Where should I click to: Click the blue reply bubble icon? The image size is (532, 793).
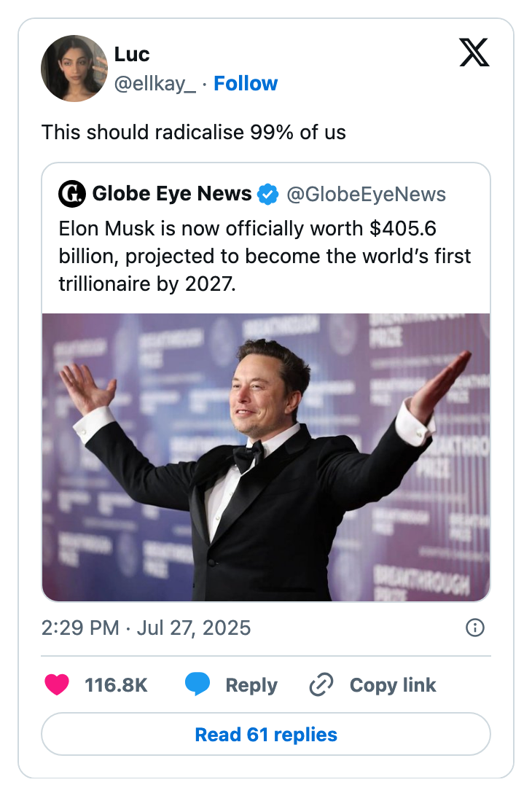(x=197, y=685)
